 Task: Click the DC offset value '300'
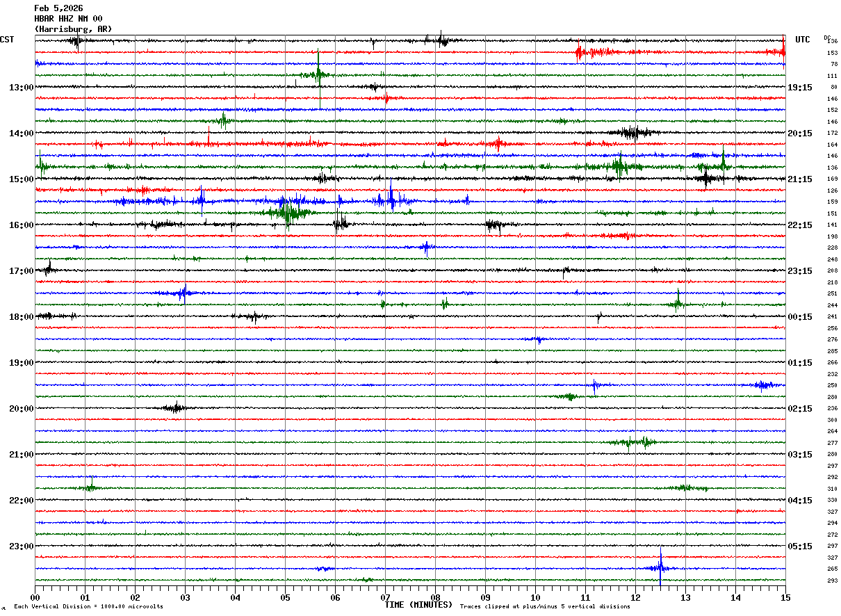tap(832, 421)
